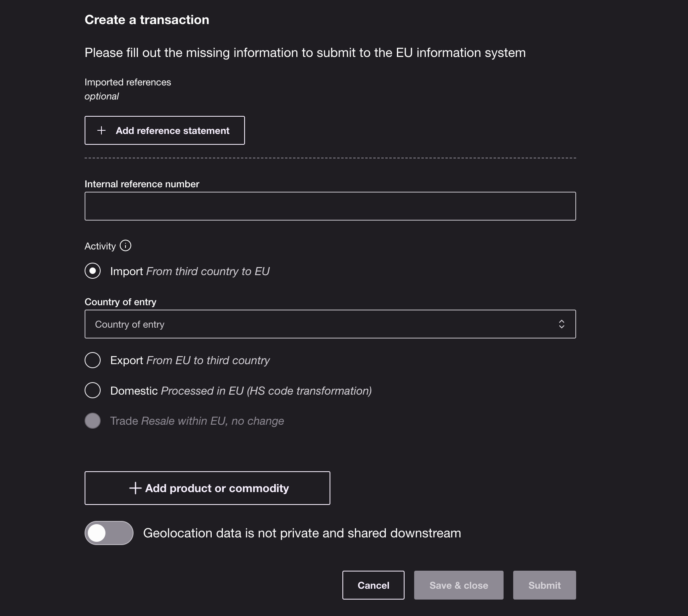Click the Add reference statement button text
Screen dimensions: 688x616
[x=172, y=131]
